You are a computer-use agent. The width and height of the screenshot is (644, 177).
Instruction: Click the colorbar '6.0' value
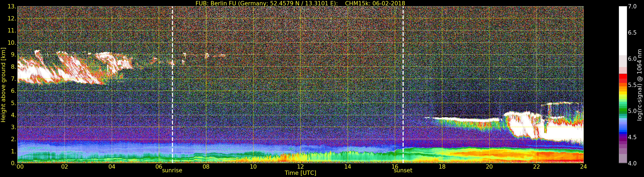point(632,59)
